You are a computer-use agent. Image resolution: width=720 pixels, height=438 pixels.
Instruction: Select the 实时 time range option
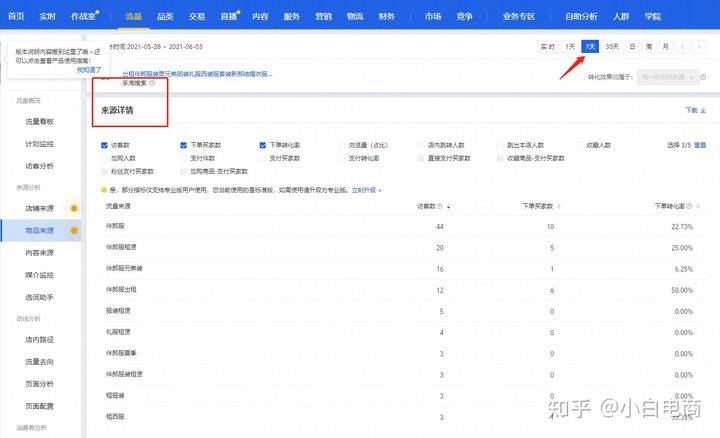547,46
